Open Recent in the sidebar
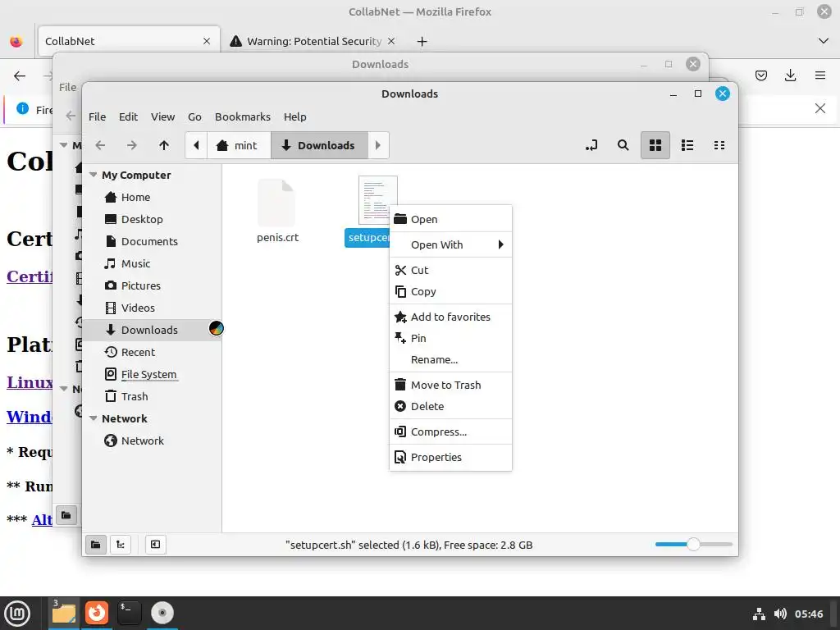The height and width of the screenshot is (630, 840). click(x=153, y=352)
